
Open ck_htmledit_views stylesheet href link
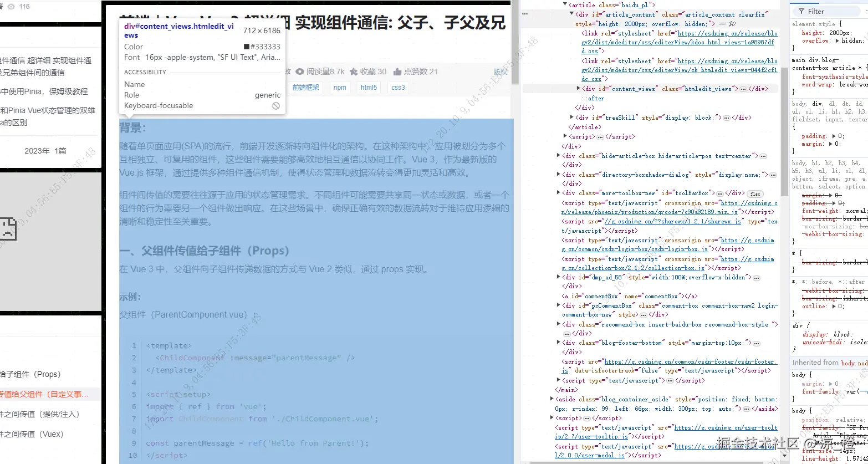click(x=680, y=70)
